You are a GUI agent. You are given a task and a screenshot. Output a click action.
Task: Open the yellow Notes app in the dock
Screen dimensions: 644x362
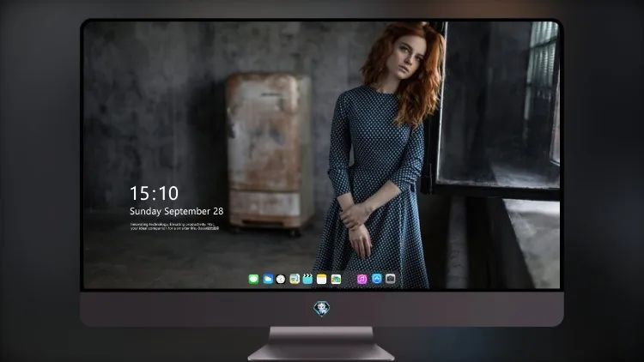[322, 279]
